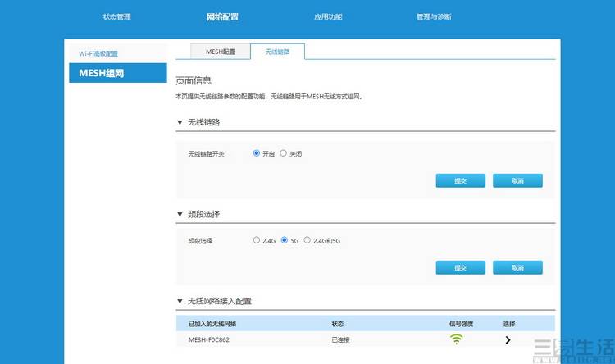Open the 状态管理 top menu
Viewport: 615px width, 364px height.
point(116,16)
